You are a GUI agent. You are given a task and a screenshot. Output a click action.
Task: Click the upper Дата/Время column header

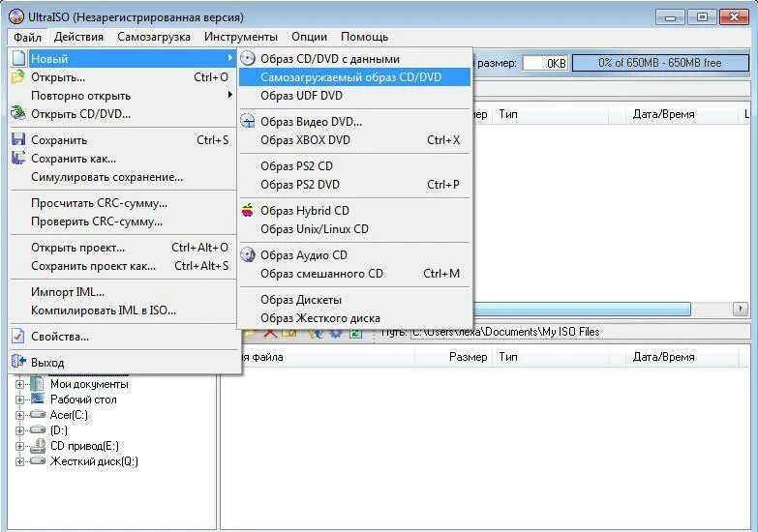[682, 114]
